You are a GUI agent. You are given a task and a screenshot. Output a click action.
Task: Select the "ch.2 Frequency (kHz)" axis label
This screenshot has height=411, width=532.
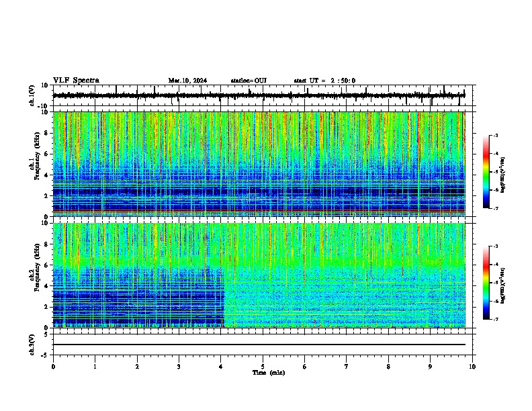35,267
